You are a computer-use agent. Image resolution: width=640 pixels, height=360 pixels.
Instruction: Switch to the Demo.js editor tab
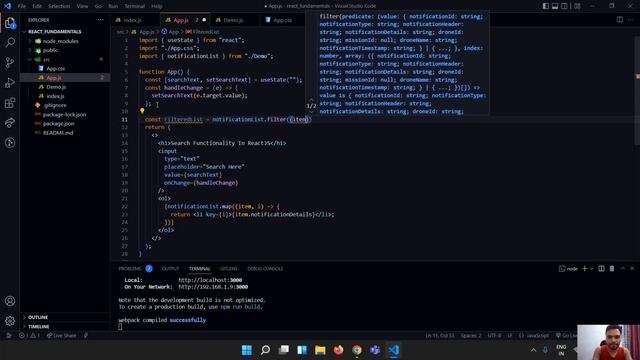[x=233, y=20]
